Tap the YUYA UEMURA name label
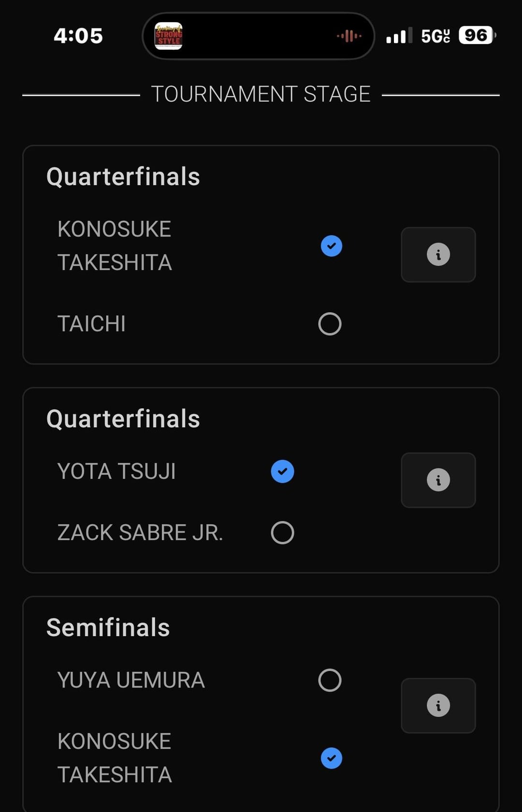The height and width of the screenshot is (812, 522). point(131,680)
